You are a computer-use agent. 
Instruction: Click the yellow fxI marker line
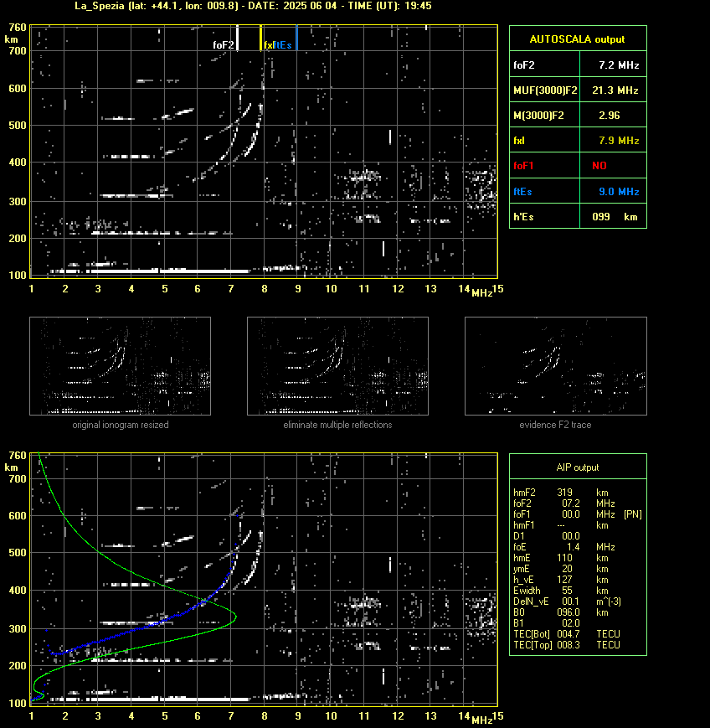pos(260,38)
